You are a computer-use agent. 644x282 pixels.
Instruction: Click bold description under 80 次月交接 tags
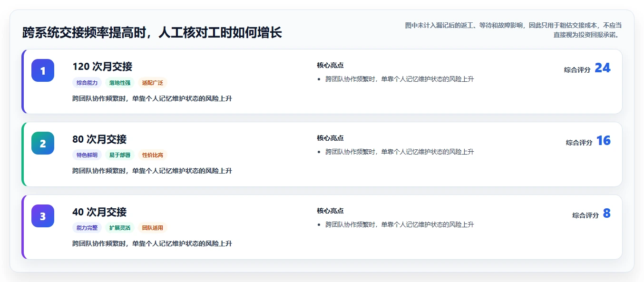pos(152,171)
